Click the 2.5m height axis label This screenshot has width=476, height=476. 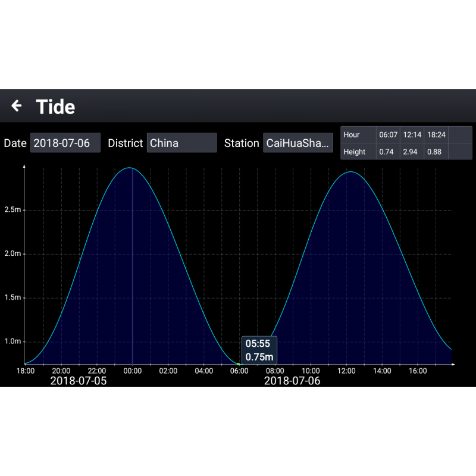click(12, 210)
